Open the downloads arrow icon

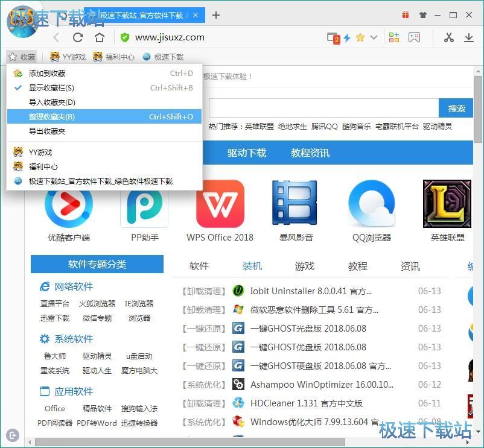coord(469,37)
